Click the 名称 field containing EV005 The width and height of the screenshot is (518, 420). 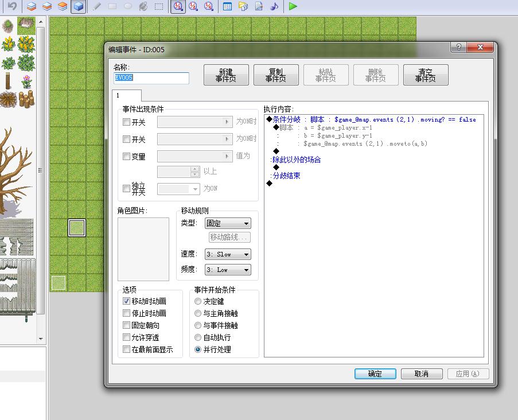(x=151, y=78)
